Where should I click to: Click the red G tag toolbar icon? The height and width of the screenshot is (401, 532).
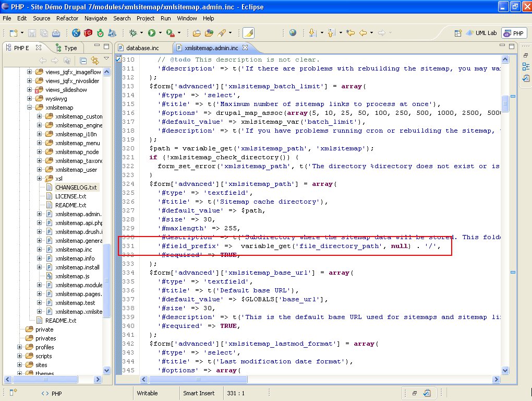(88, 33)
